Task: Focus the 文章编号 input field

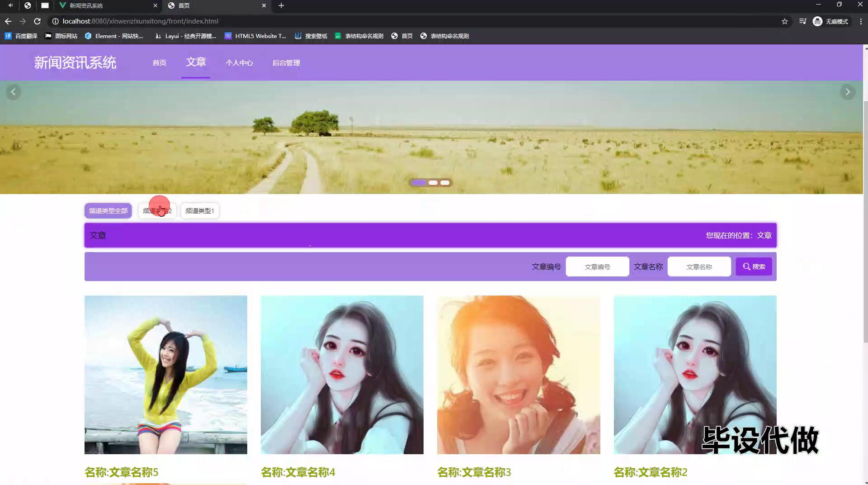Action: click(x=597, y=267)
